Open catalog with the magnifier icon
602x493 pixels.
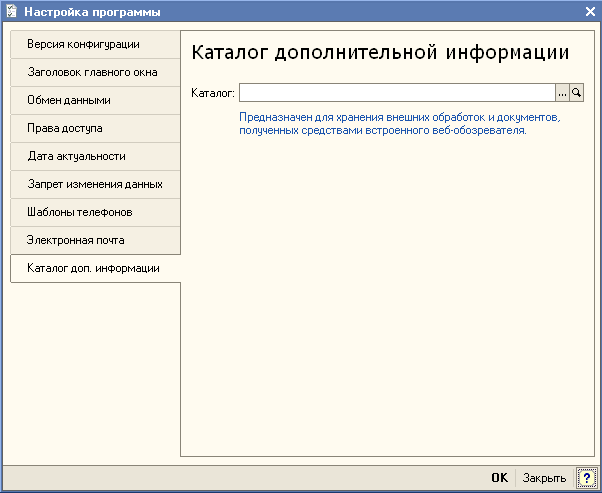pos(577,93)
